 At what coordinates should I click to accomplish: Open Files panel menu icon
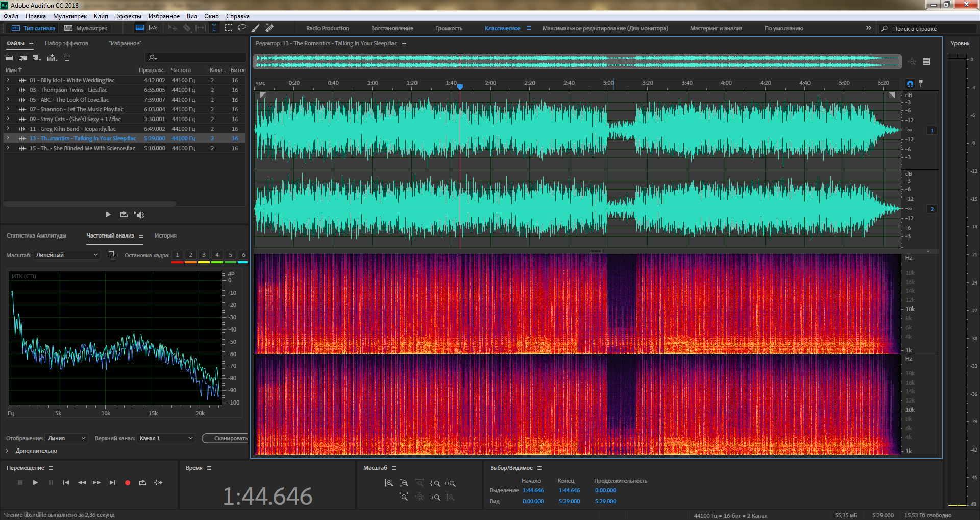[31, 44]
